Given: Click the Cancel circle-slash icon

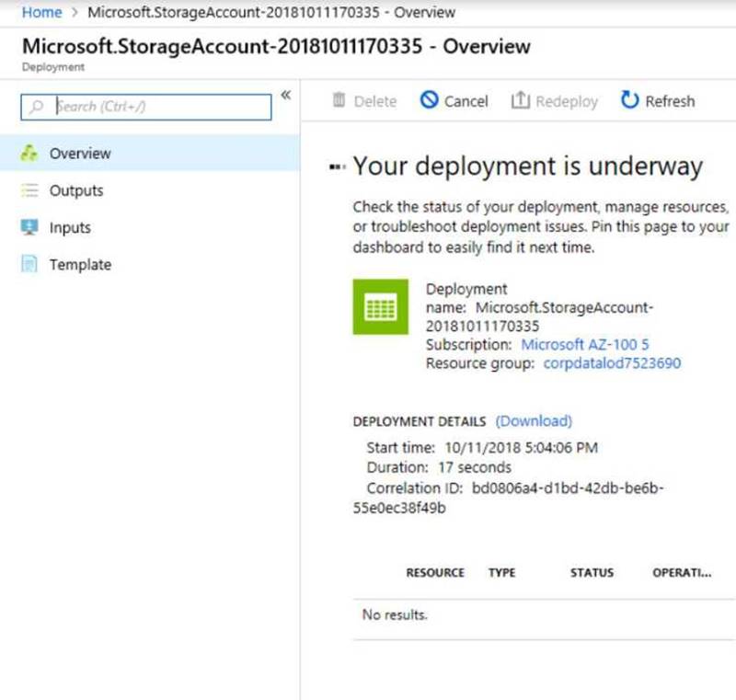Looking at the screenshot, I should 429,100.
